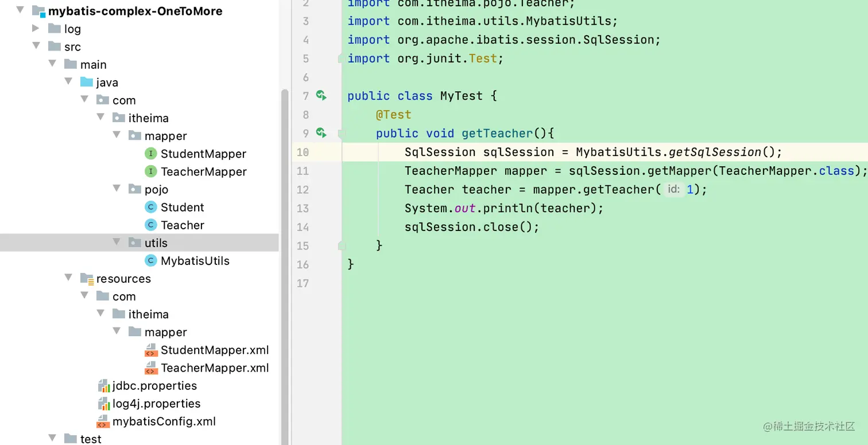Image resolution: width=868 pixels, height=445 pixels.
Task: Click the StudentMapper interface icon
Action: 150,154
